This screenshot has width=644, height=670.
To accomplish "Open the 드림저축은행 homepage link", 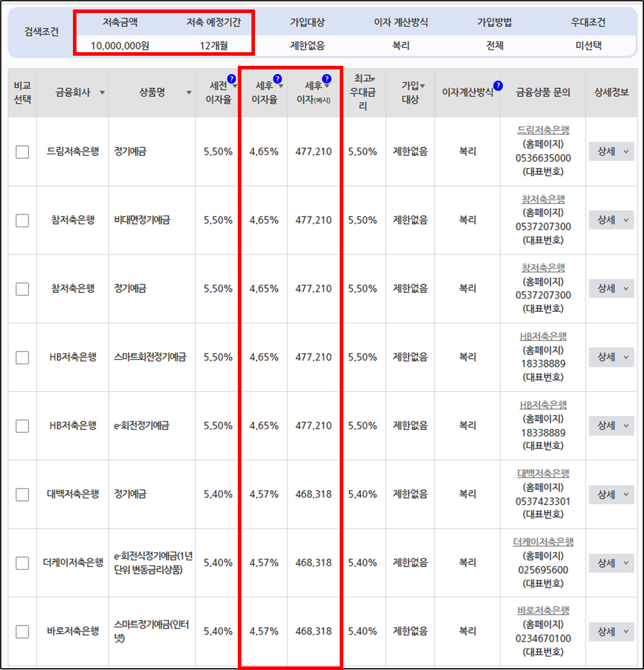I will 543,130.
